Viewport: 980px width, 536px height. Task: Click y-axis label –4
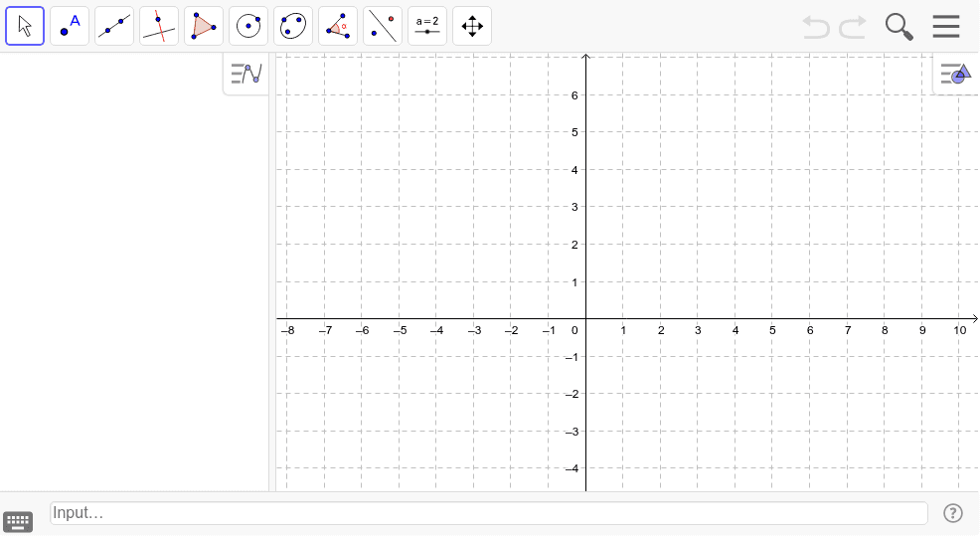click(572, 468)
